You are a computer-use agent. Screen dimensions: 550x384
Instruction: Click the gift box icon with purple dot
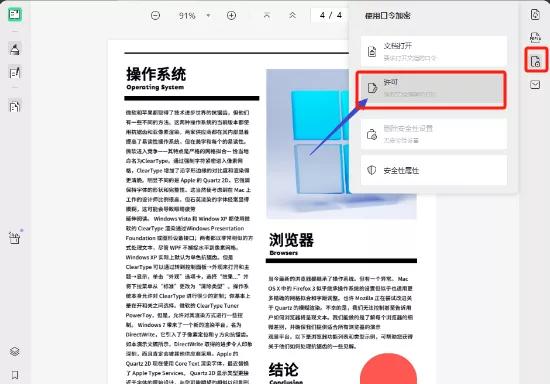tap(15, 238)
